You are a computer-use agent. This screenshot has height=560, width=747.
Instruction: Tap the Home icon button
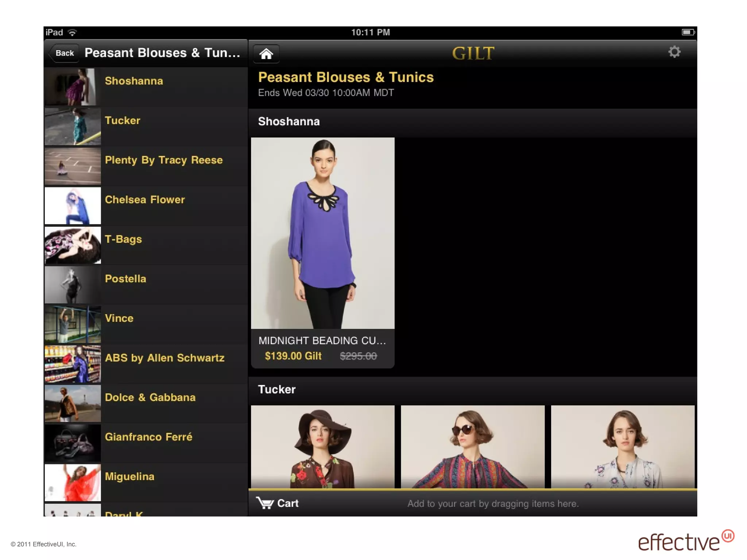pos(266,54)
